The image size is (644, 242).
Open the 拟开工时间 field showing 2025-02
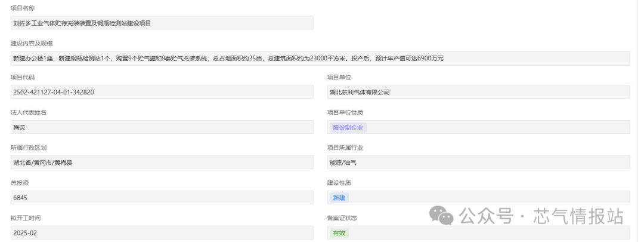[162, 232]
